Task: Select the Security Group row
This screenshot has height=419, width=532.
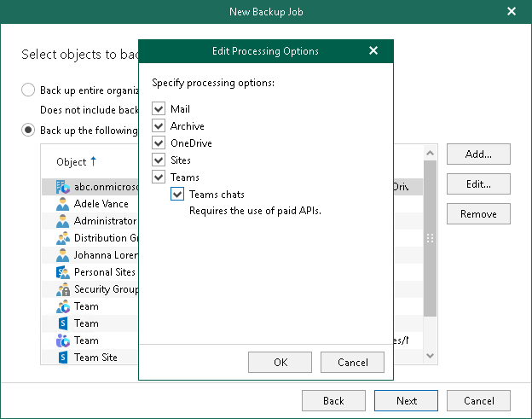Action: 90,289
